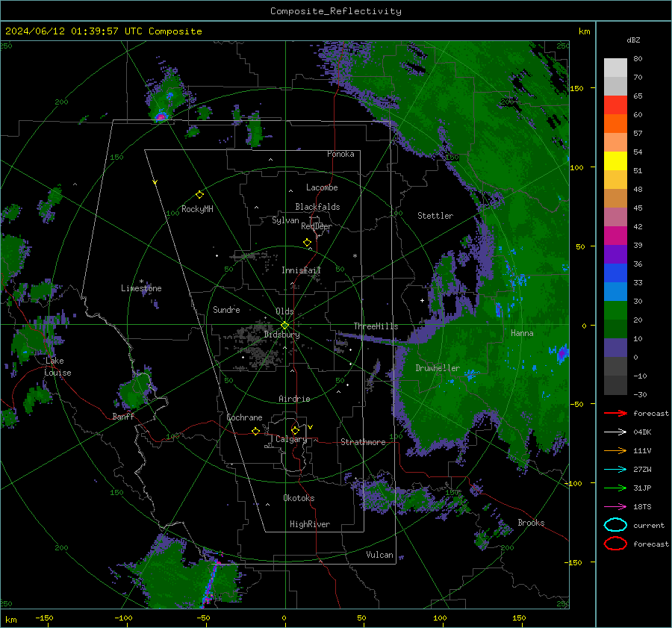Click the cyan 27ZW arrow icon
Viewport: 672px width, 628px height.
[x=615, y=470]
